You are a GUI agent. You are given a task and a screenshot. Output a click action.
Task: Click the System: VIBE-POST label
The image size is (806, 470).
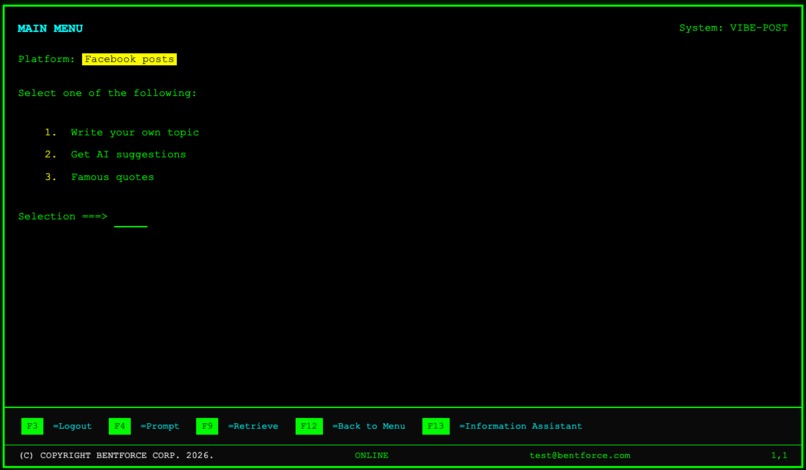pyautogui.click(x=733, y=28)
